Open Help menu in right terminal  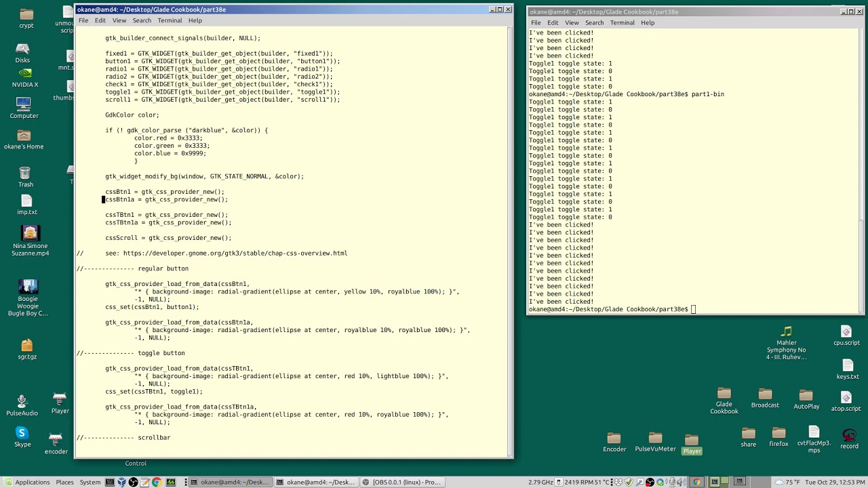(x=648, y=22)
